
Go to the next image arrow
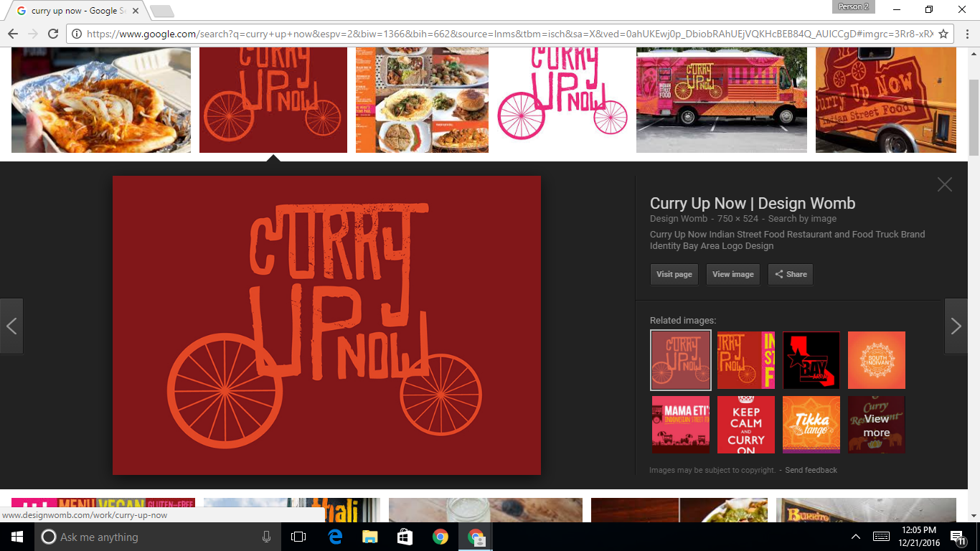pos(956,326)
